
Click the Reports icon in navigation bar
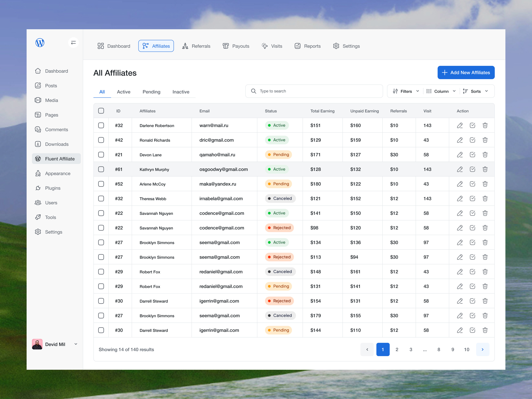point(298,46)
